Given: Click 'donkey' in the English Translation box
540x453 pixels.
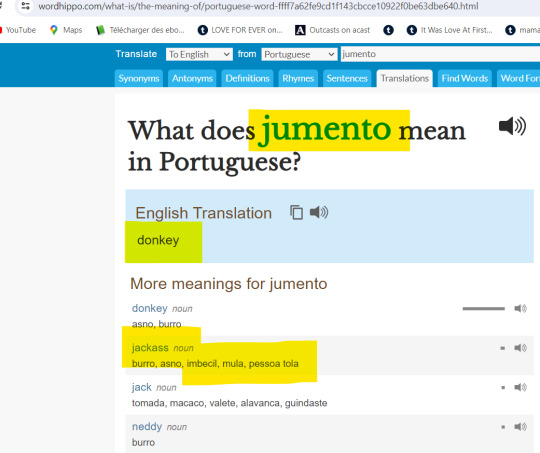Looking at the screenshot, I should [x=158, y=240].
